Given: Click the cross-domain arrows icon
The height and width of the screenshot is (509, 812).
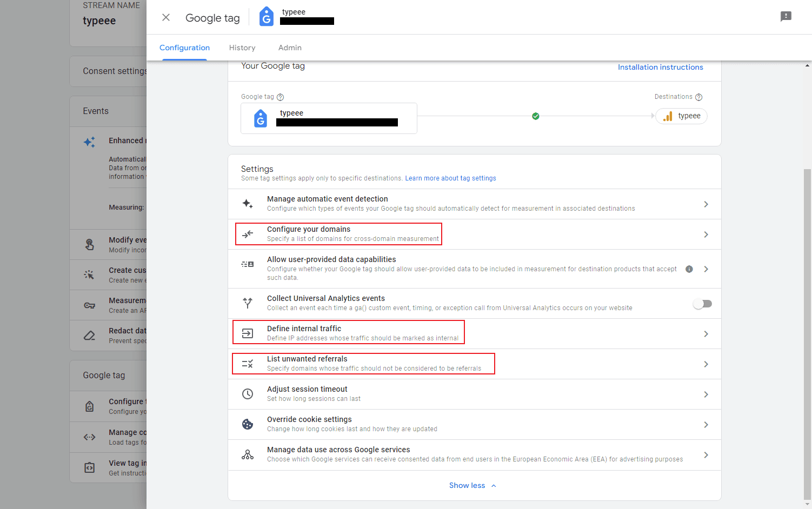Looking at the screenshot, I should [248, 234].
